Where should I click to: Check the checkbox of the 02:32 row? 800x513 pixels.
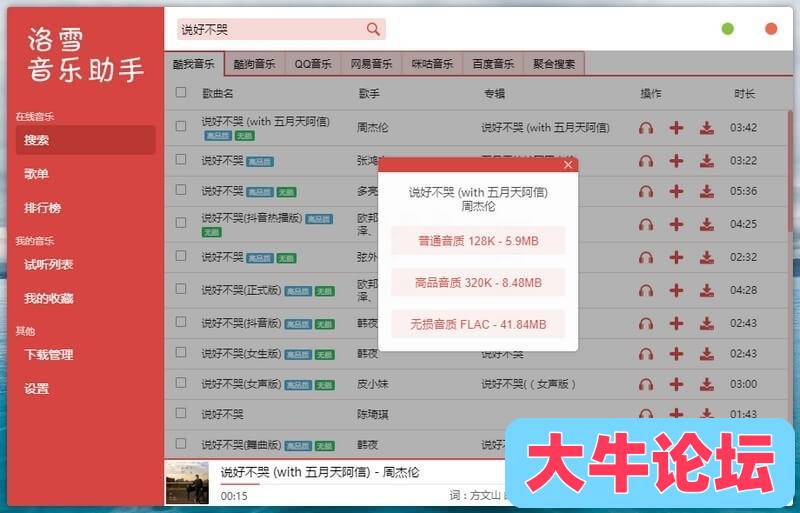[x=181, y=256]
